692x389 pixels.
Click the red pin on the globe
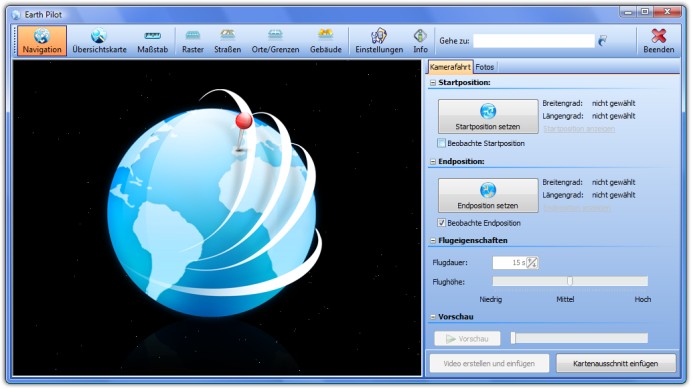243,121
